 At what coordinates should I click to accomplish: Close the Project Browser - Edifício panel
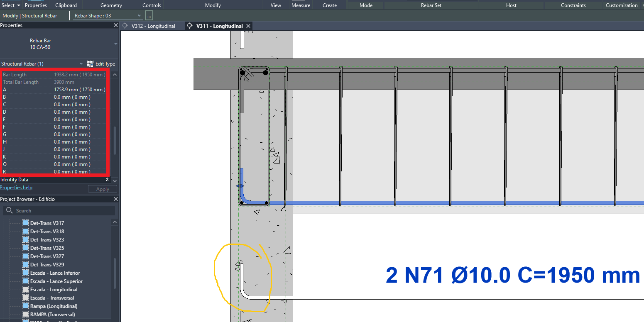pyautogui.click(x=116, y=199)
